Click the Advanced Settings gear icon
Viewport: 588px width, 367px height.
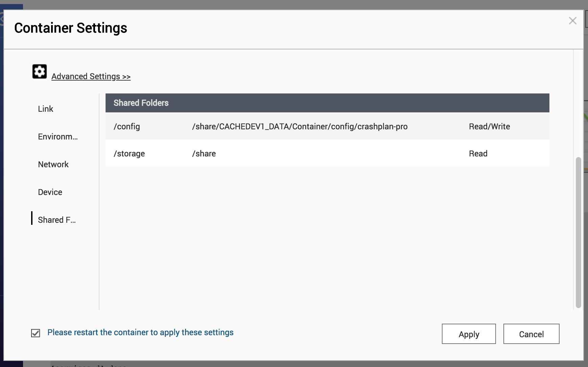(x=39, y=71)
